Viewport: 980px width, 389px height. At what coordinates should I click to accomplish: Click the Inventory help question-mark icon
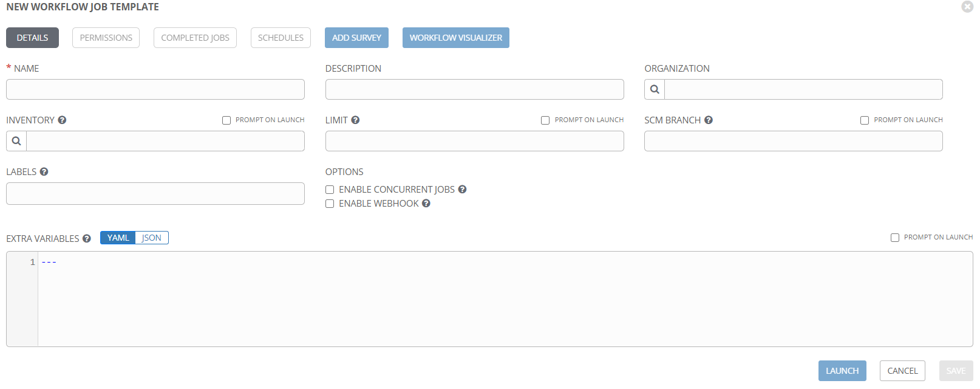point(62,120)
